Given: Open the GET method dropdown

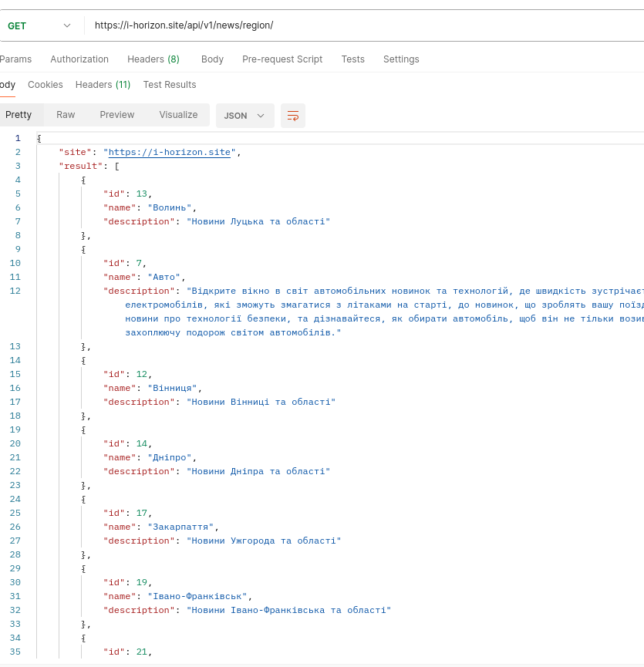Looking at the screenshot, I should tap(39, 25).
